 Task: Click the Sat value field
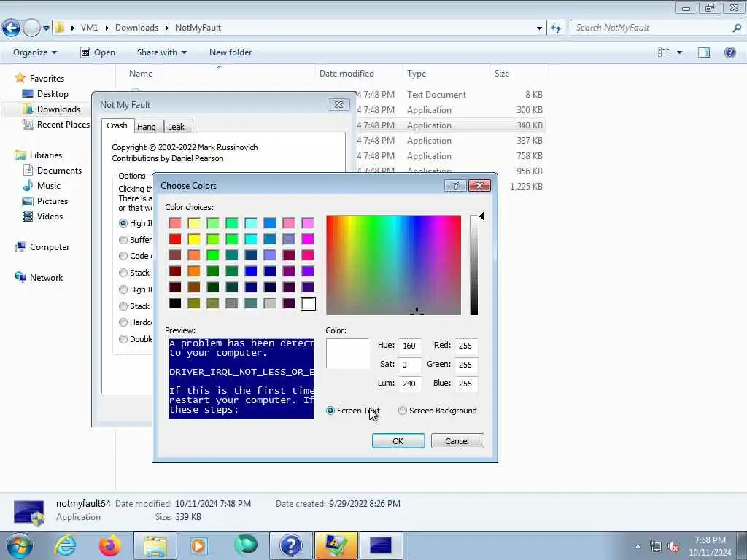point(409,365)
